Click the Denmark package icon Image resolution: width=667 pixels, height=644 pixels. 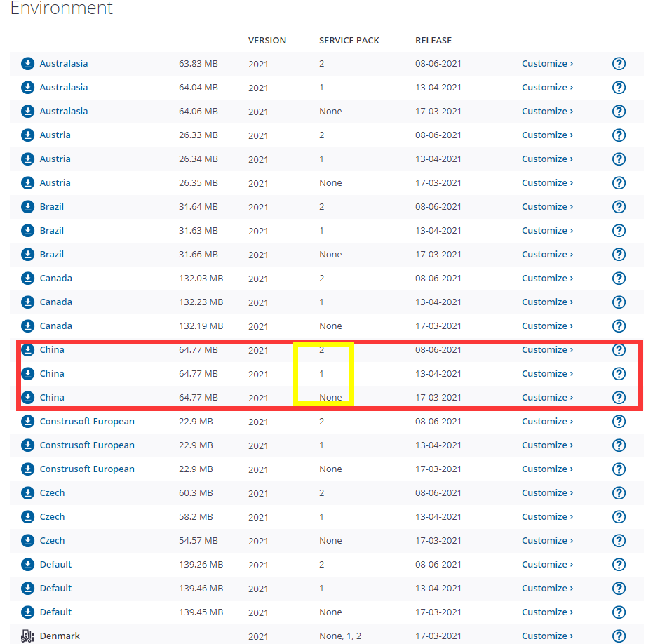click(x=27, y=636)
